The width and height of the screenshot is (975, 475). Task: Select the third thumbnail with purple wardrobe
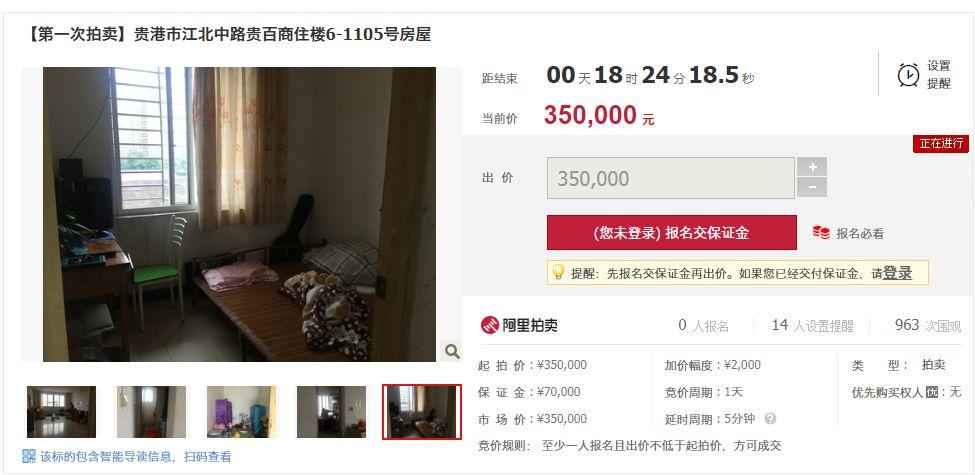click(241, 412)
